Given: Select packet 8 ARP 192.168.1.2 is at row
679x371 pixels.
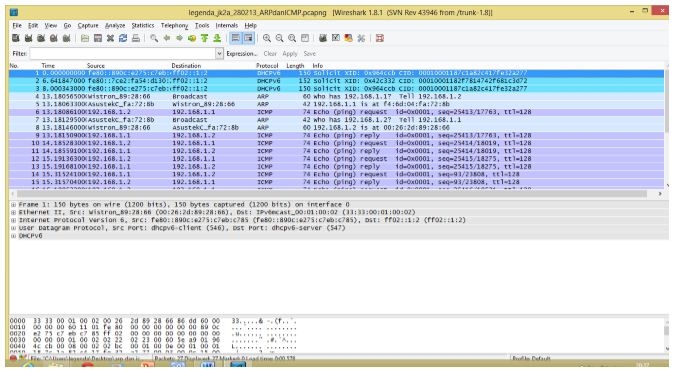Looking at the screenshot, I should [x=336, y=128].
